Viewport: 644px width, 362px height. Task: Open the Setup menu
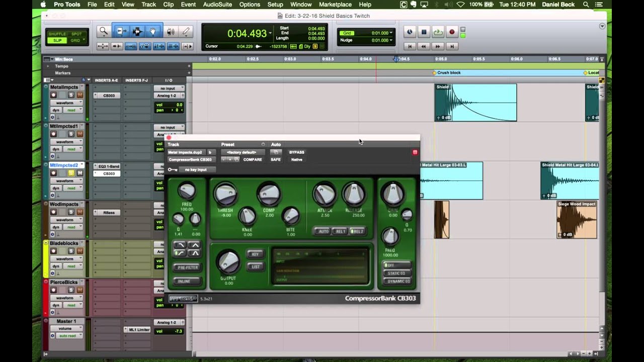coord(275,5)
